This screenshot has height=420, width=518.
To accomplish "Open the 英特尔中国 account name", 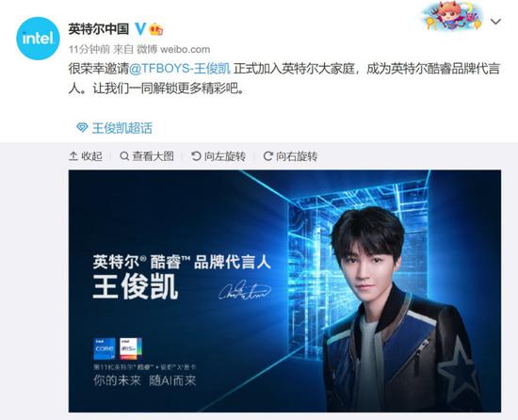I will (x=98, y=29).
